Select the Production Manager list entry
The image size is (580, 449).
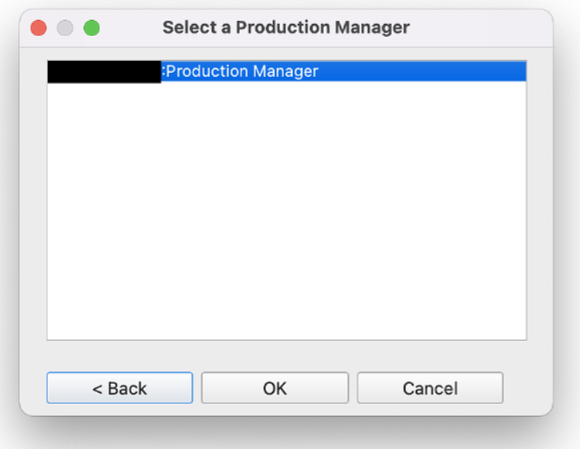[287, 71]
